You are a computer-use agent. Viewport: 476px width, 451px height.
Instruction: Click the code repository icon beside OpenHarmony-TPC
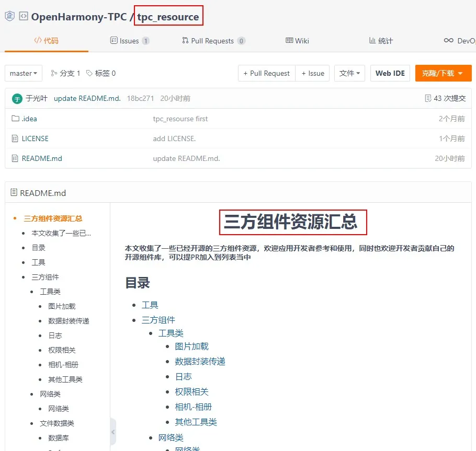click(x=24, y=16)
